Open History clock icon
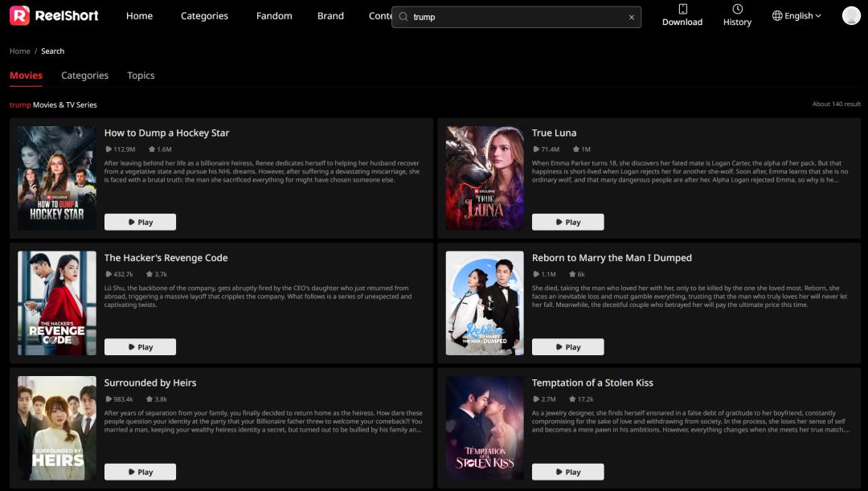The height and width of the screenshot is (491, 868). (737, 9)
